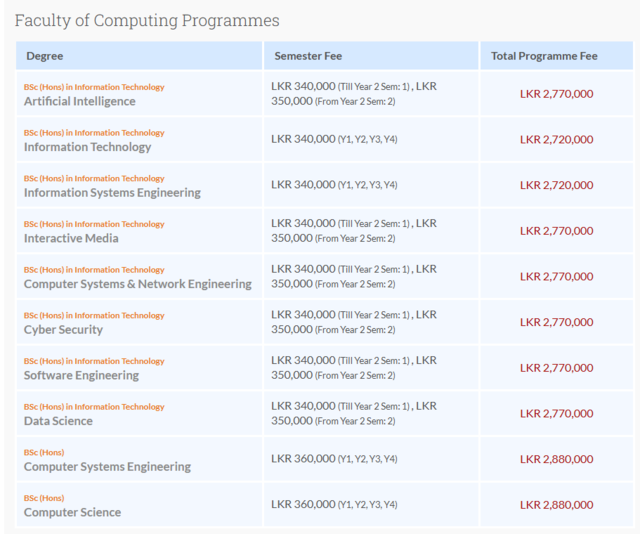640x534 pixels.
Task: Open the Interactive Media degree link
Action: click(71, 238)
